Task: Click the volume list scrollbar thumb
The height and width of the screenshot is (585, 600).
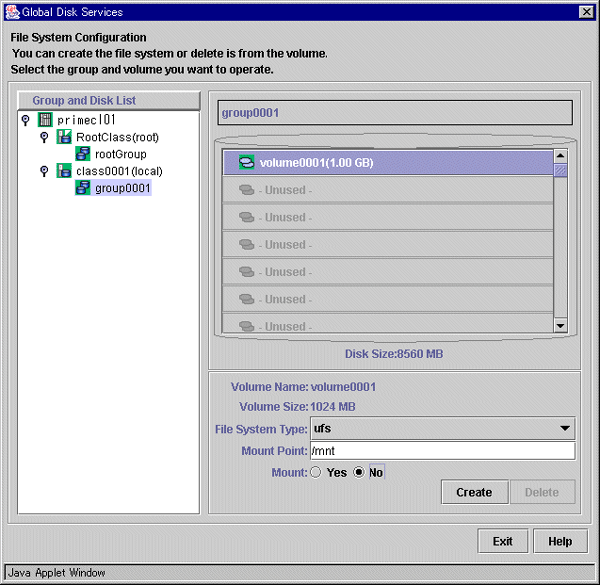Action: [561, 170]
